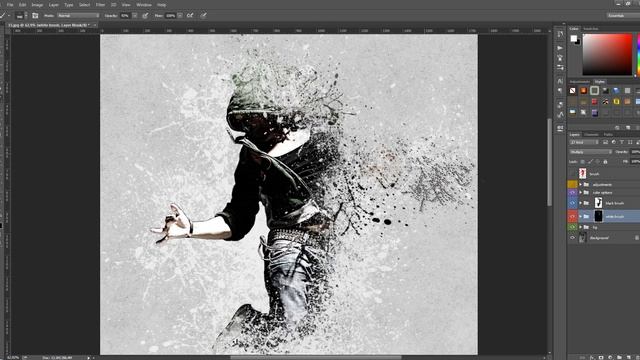Click the Background layer lock icon
640x360 pixels.
click(636, 238)
